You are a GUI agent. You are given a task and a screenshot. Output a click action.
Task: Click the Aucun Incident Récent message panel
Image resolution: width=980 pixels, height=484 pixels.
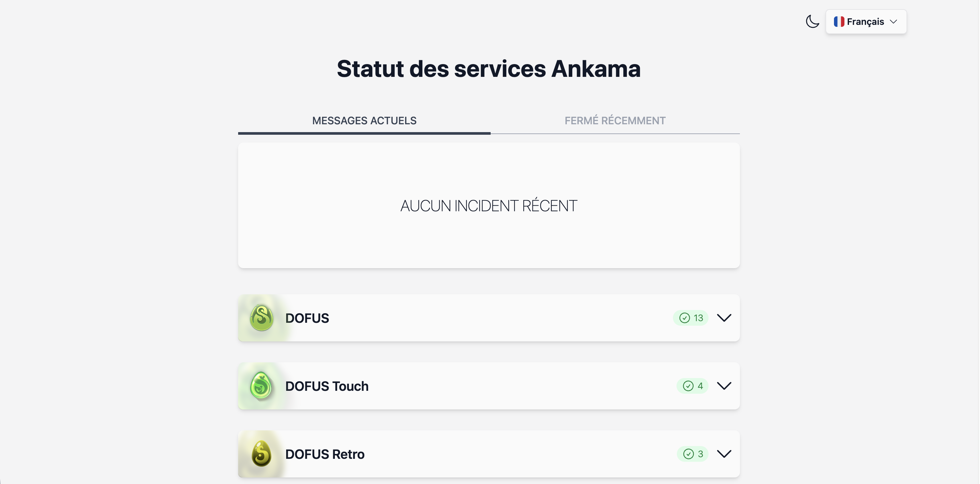tap(489, 205)
